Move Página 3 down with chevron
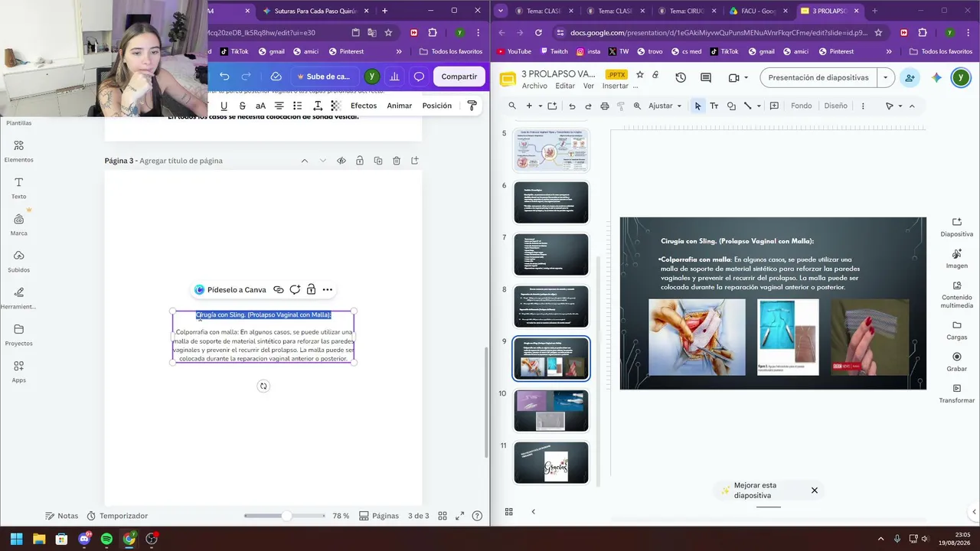The image size is (980, 551). click(x=322, y=161)
